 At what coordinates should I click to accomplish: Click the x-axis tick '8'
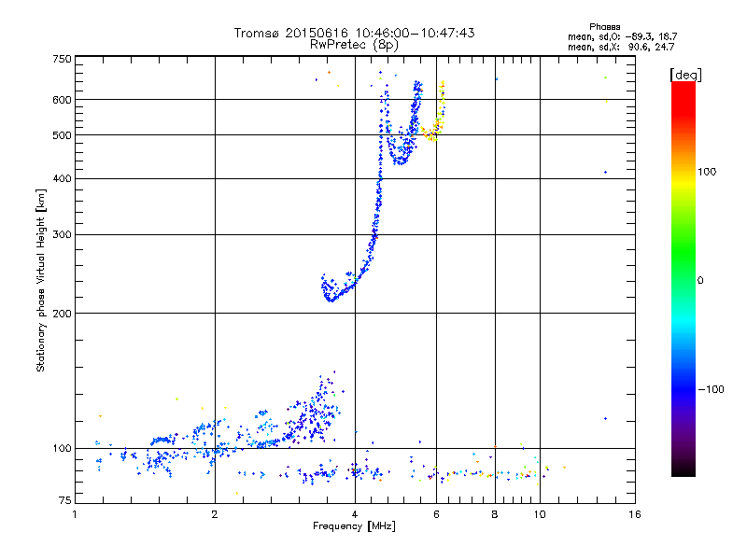(495, 514)
